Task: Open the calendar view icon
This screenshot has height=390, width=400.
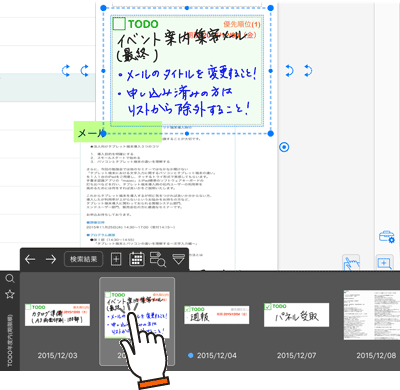Action: 137,259
